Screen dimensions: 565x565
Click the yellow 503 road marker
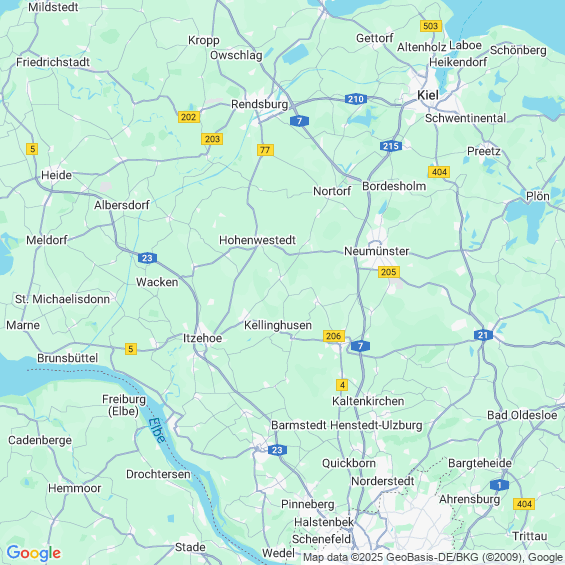coord(431,26)
